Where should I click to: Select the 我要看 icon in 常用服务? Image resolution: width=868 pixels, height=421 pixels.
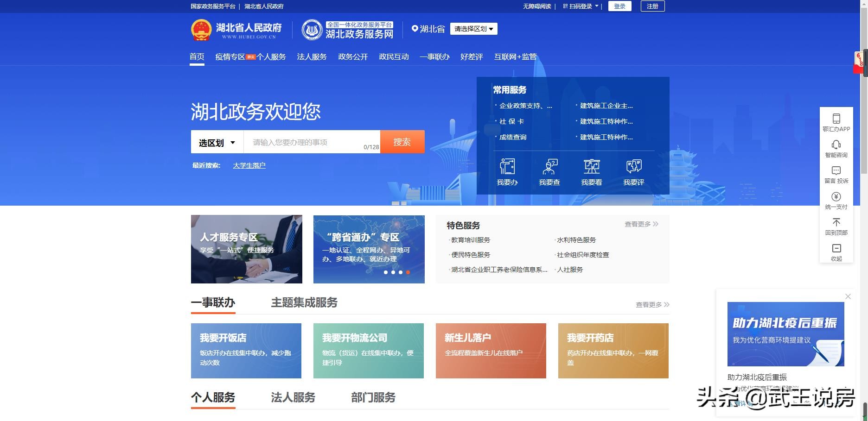(x=592, y=171)
